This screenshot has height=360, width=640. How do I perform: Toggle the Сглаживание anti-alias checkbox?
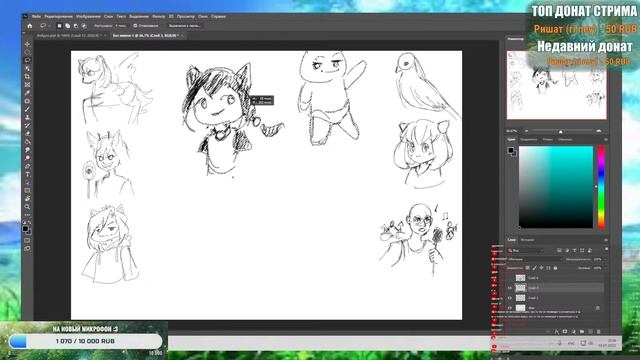coord(135,26)
